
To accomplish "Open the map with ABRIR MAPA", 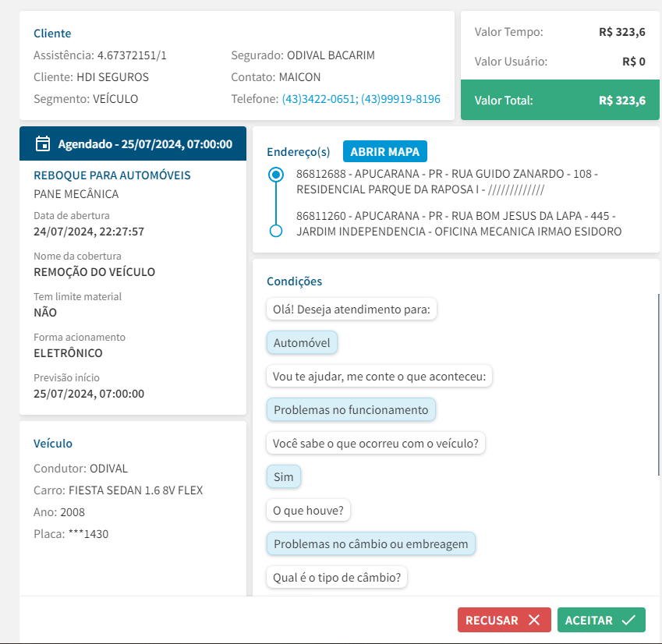I will pyautogui.click(x=385, y=151).
